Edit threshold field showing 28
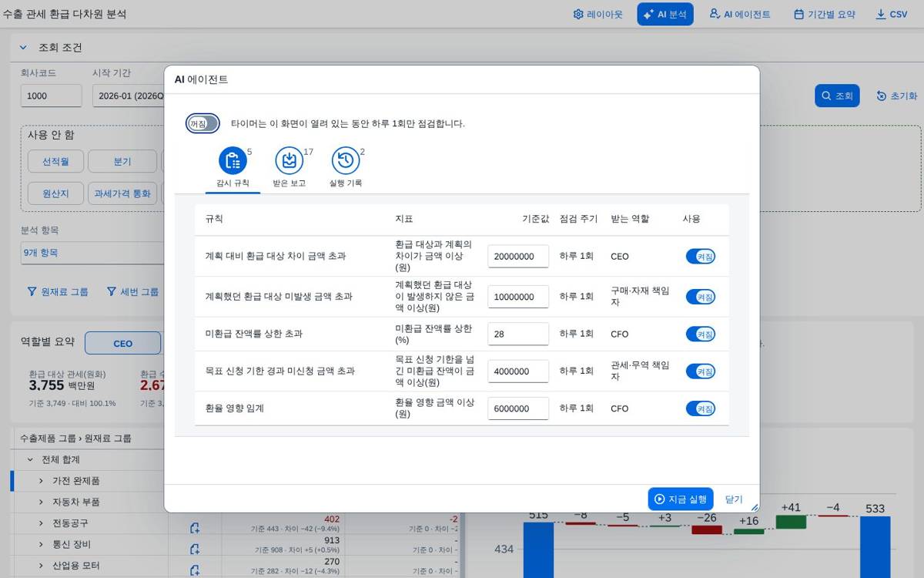This screenshot has width=924, height=578. [x=518, y=334]
